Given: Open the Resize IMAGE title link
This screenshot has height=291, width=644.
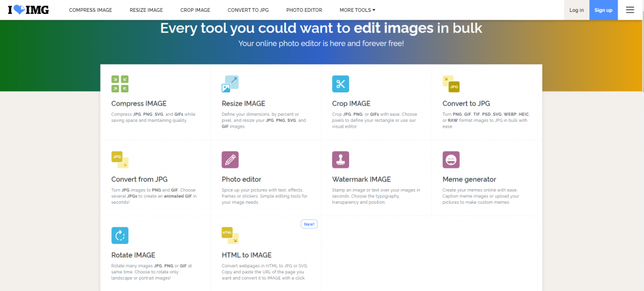Looking at the screenshot, I should [243, 104].
